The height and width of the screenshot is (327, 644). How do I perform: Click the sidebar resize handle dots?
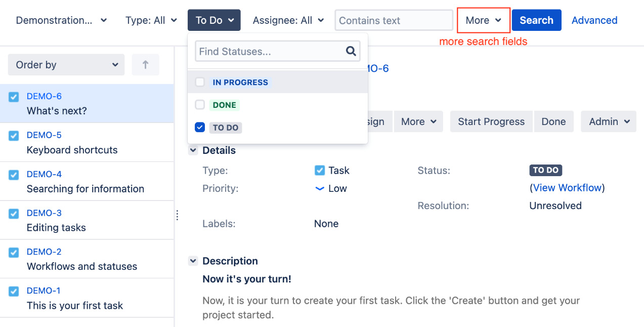pos(177,216)
